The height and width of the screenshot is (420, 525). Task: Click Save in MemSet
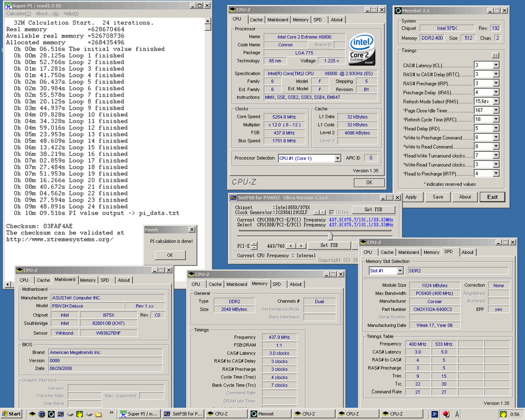pyautogui.click(x=438, y=197)
